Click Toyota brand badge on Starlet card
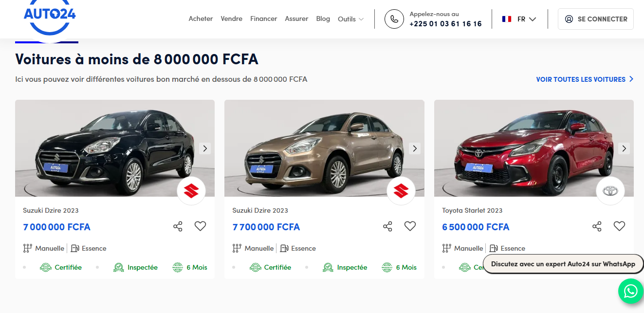The image size is (644, 313). click(x=610, y=191)
